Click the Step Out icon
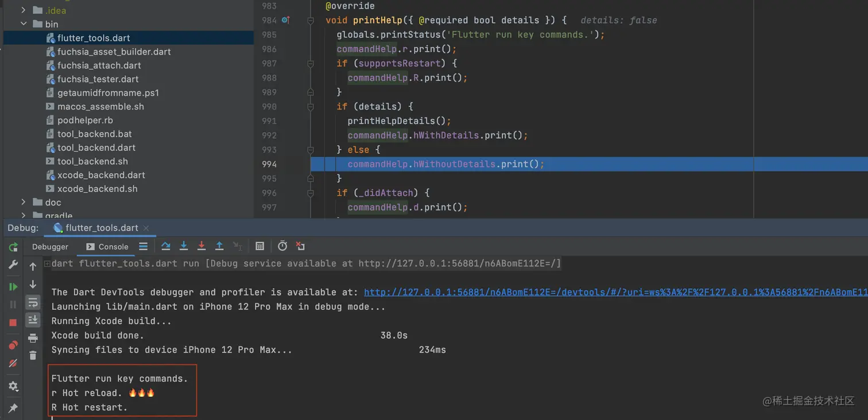The image size is (868, 420). tap(219, 246)
